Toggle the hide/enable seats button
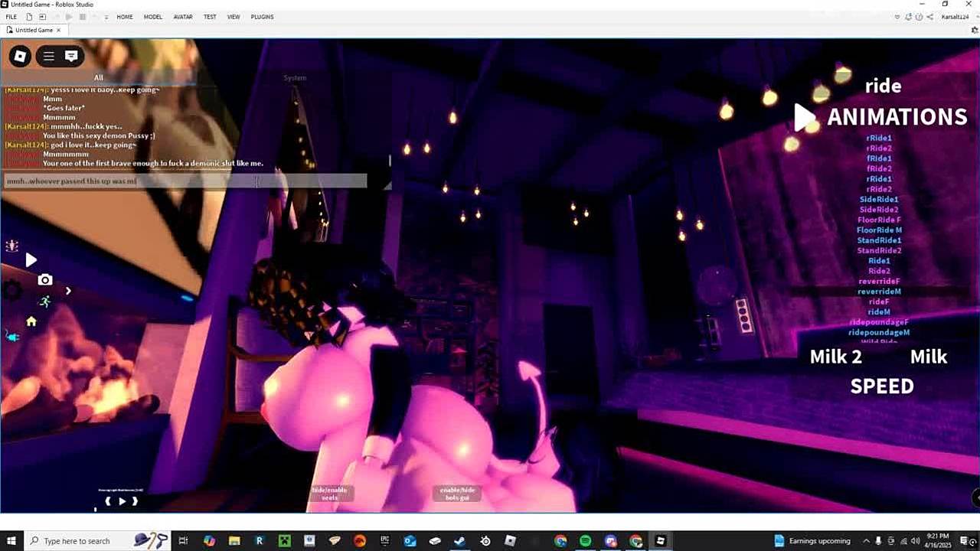The image size is (980, 551). point(329,494)
